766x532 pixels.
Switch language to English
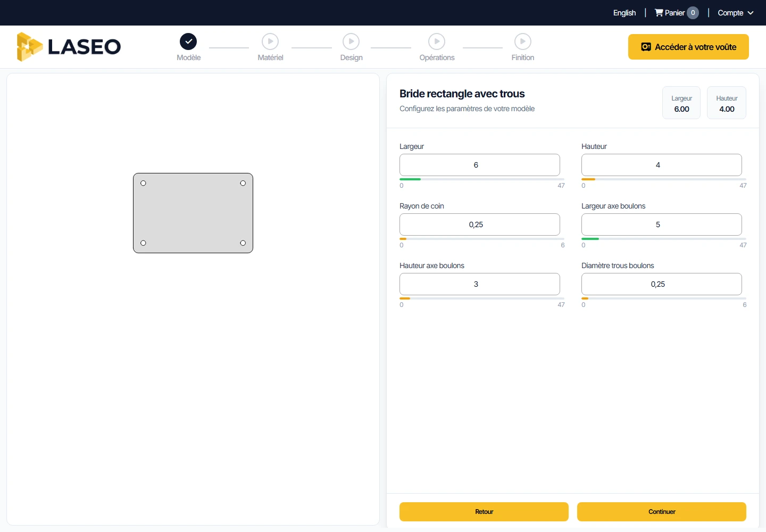point(625,13)
